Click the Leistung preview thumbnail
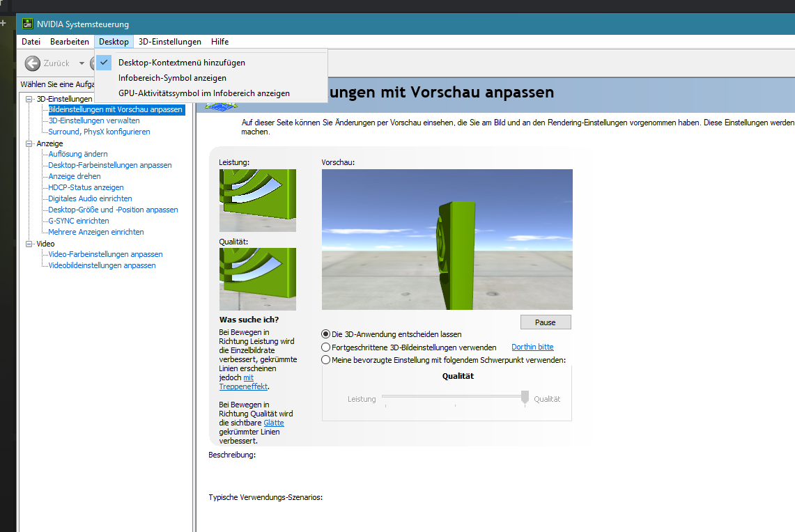 coord(258,201)
